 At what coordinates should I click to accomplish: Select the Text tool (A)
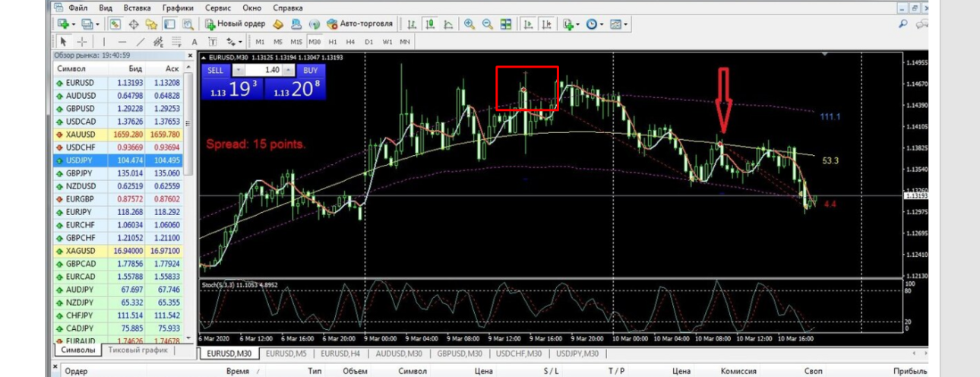tap(194, 42)
